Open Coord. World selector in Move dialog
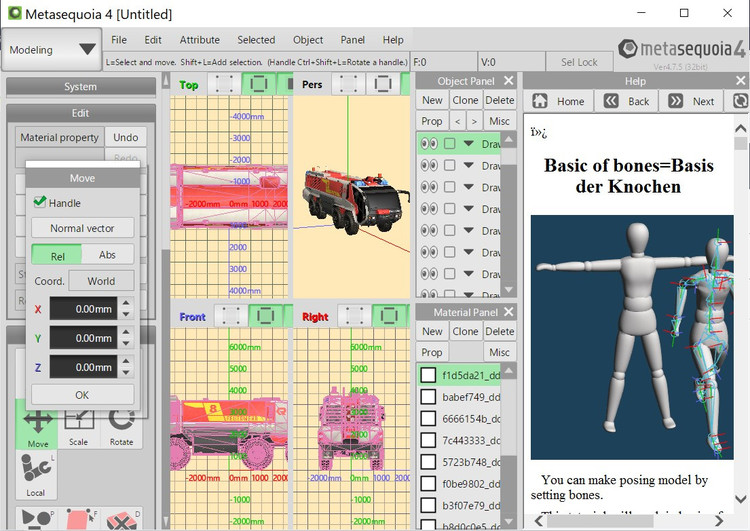The image size is (750, 531). tap(101, 281)
